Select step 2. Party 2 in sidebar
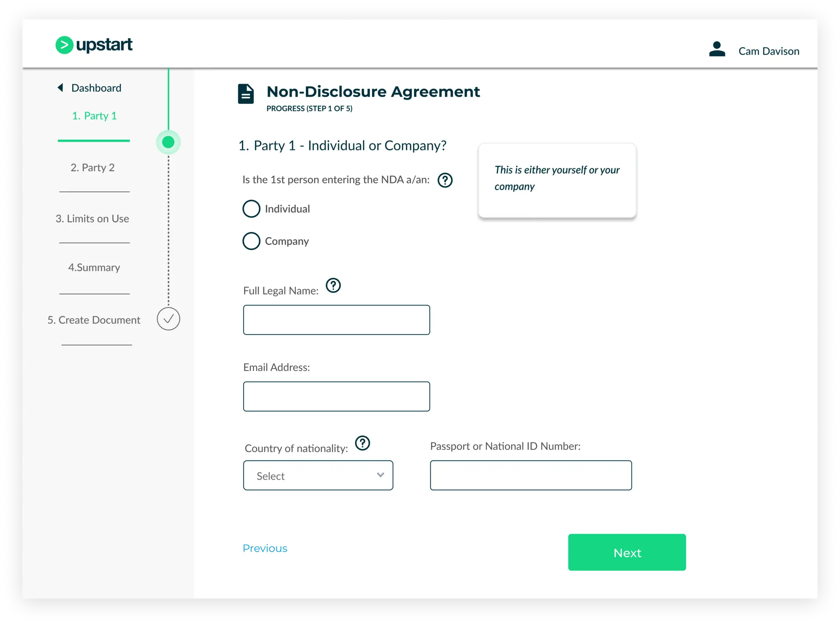The width and height of the screenshot is (840, 624). coord(92,167)
